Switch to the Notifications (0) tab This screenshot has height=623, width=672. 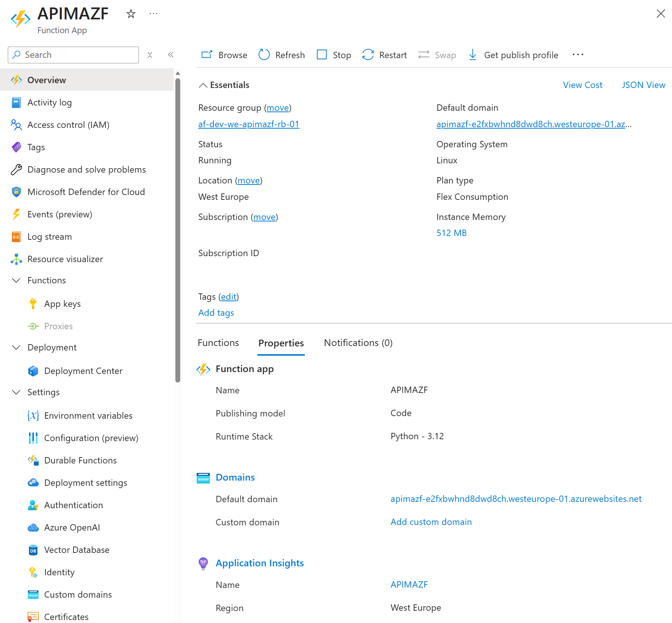pos(358,343)
